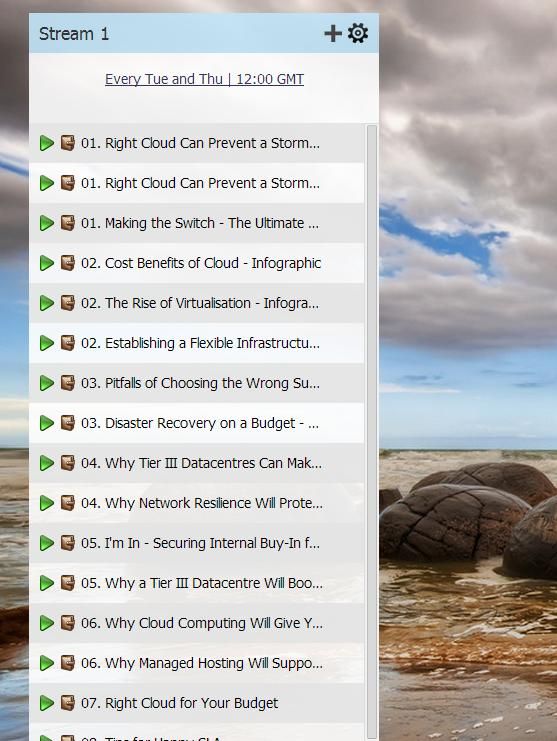Play '02. Cost Benefits of Cloud' green arrow
Image resolution: width=557 pixels, height=741 pixels.
[47, 263]
